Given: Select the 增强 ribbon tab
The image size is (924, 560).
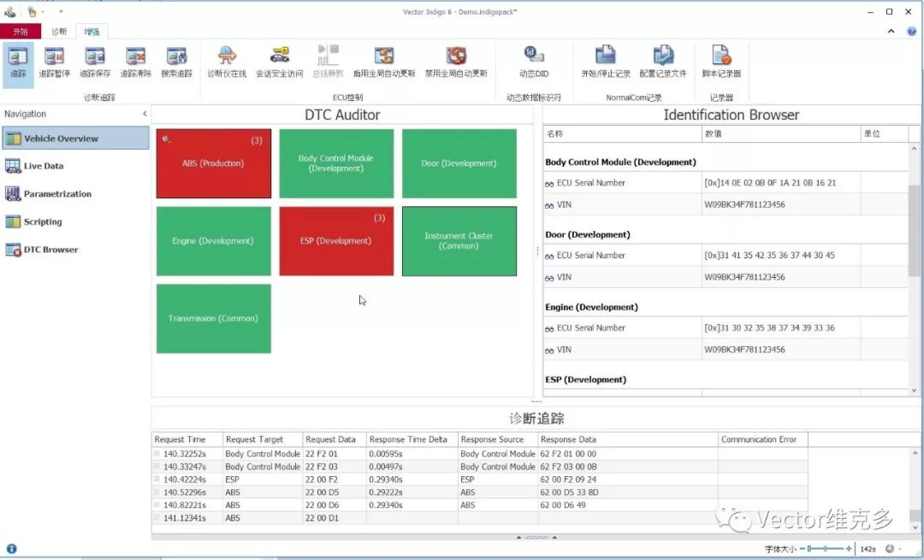Looking at the screenshot, I should 92,32.
